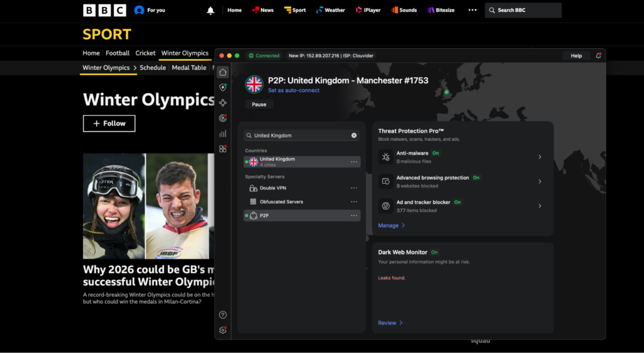Click the Obfuscated Servers icon

point(253,202)
